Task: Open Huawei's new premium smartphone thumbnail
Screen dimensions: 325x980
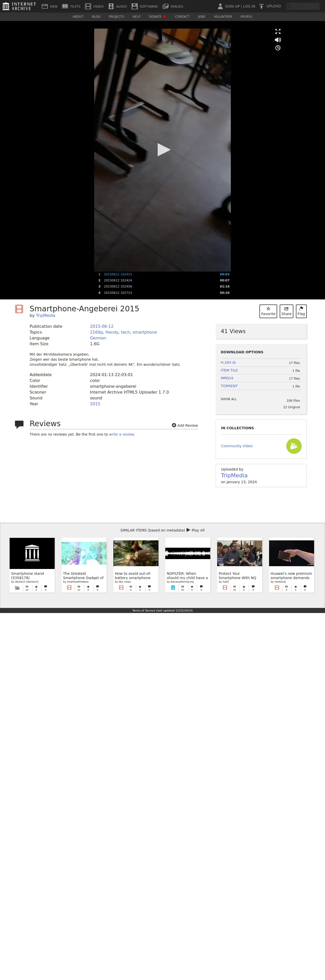Action: [x=292, y=553]
